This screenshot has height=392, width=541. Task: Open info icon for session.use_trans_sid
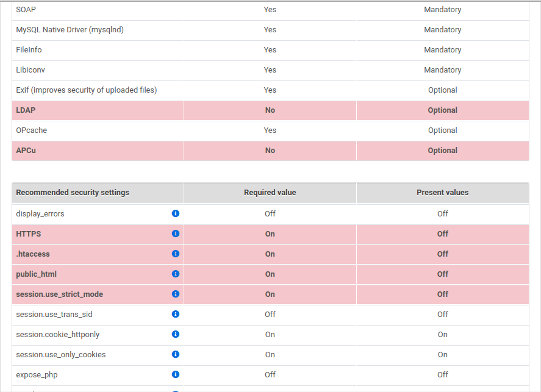tap(176, 314)
